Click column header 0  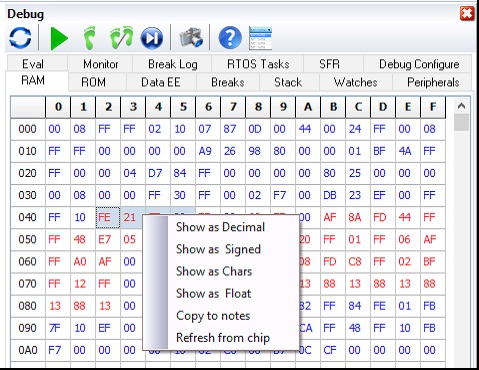58,107
